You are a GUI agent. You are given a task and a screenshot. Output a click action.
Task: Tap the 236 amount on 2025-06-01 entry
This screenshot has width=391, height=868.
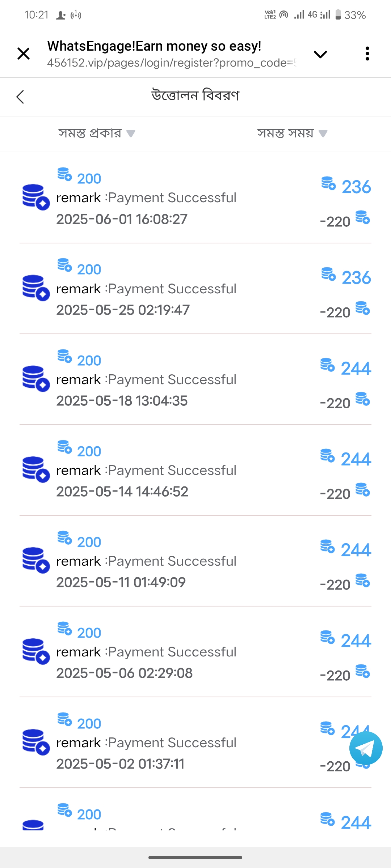coord(356,187)
